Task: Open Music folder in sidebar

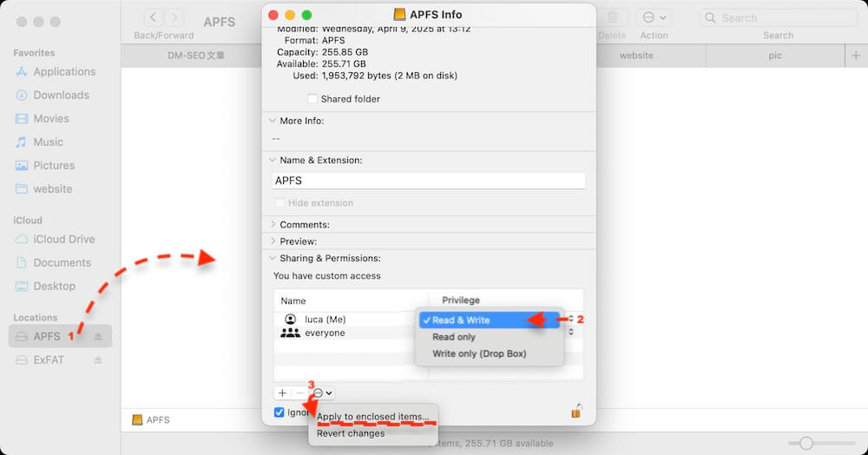Action: click(39, 142)
